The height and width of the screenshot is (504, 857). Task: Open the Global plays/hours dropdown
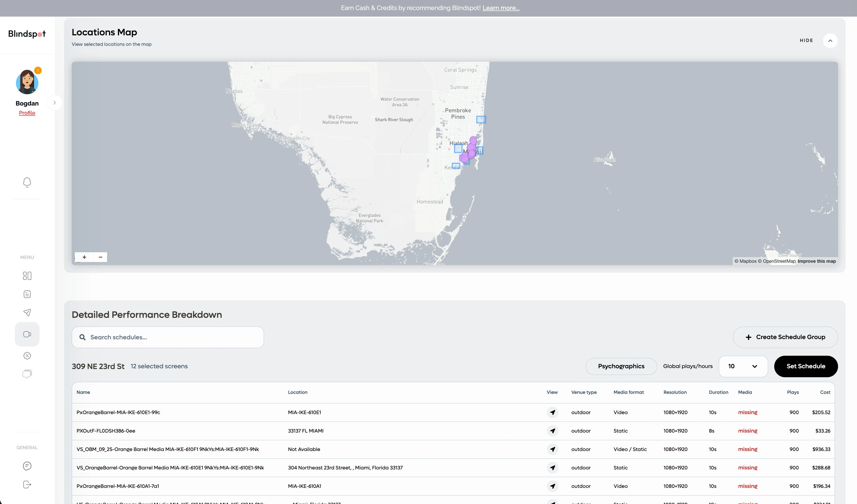tap(743, 366)
